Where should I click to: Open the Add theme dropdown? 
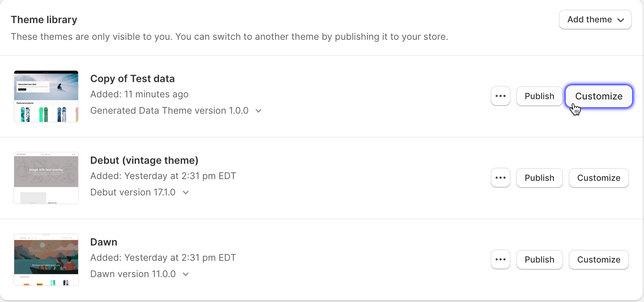[x=595, y=20]
